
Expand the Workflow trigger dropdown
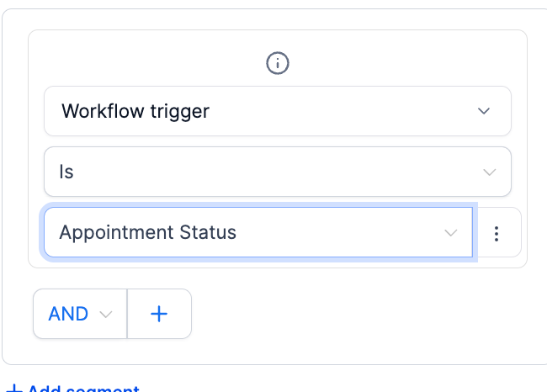click(278, 111)
